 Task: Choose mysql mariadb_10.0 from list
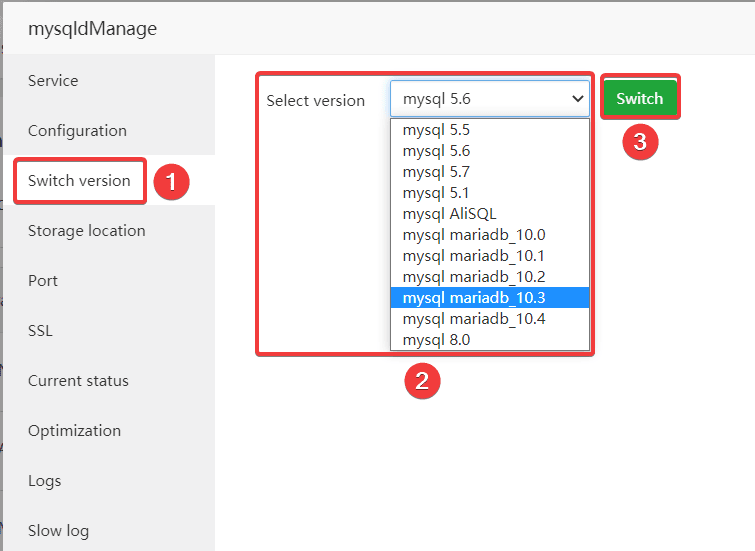tap(473, 235)
